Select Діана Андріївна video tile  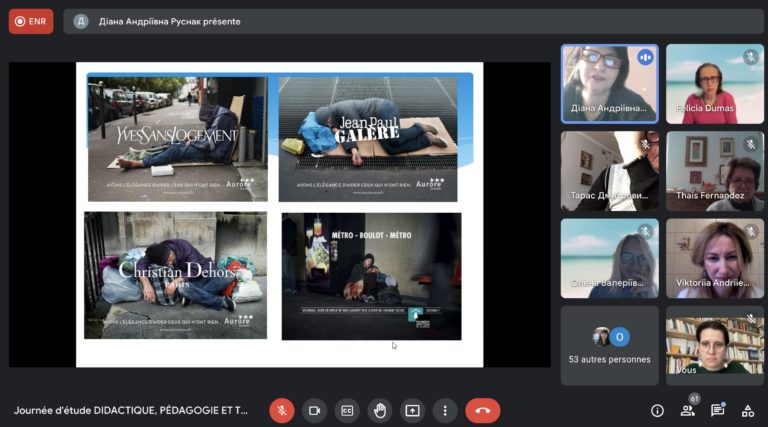(609, 84)
